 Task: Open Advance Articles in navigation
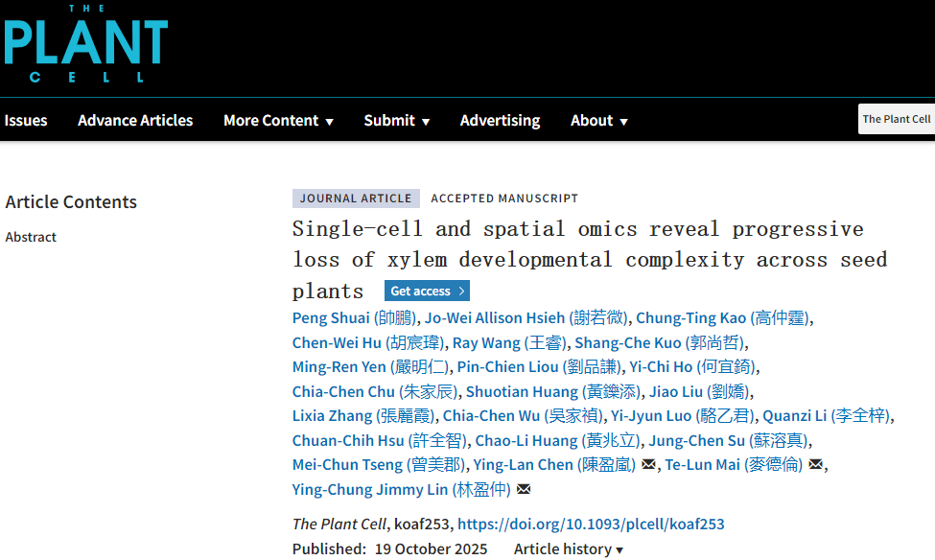tap(135, 121)
